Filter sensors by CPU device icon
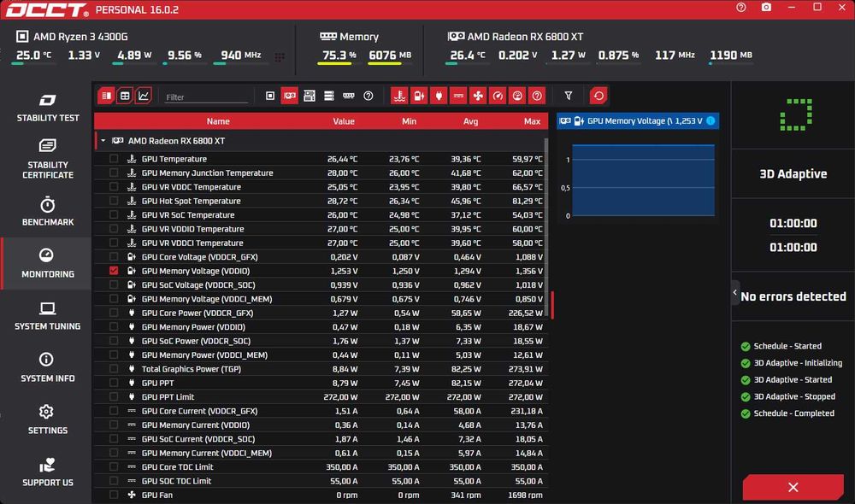Viewport: 855px width, 504px height. click(270, 96)
